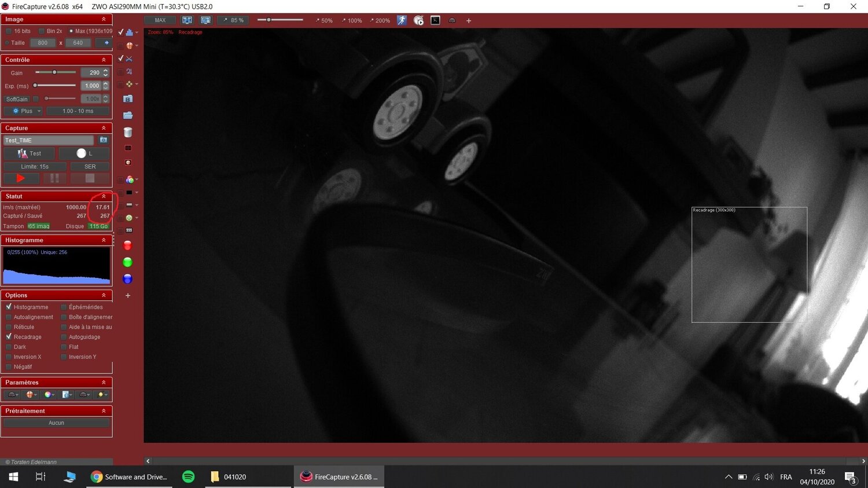Screen dimensions: 868x488
Task: Click the blue B save icon
Action: click(128, 99)
